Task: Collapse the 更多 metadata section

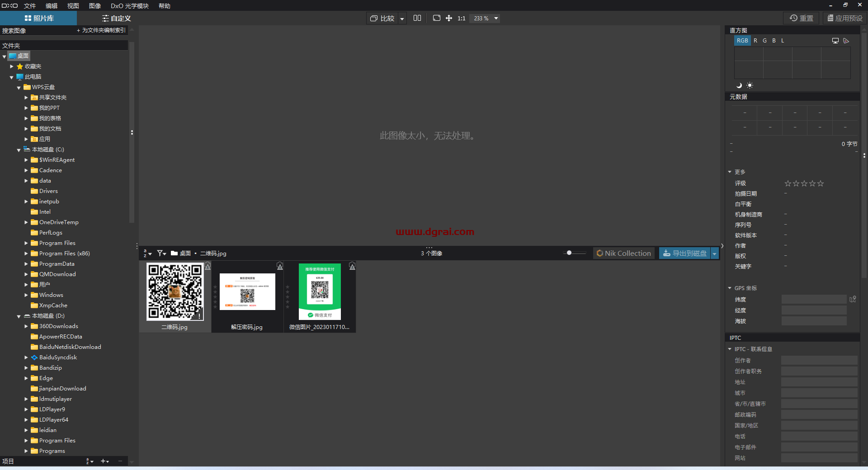Action: [x=730, y=172]
